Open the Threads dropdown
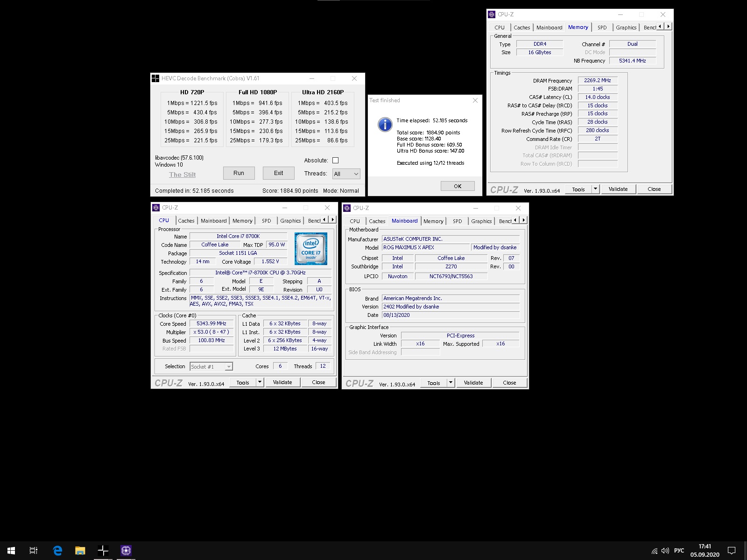Screen dimensions: 747x560 click(346, 174)
